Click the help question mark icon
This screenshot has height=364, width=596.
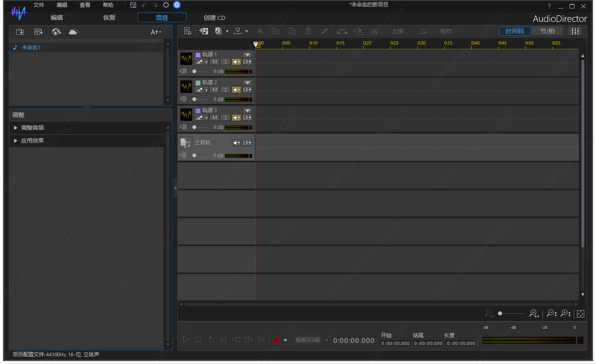coord(549,6)
